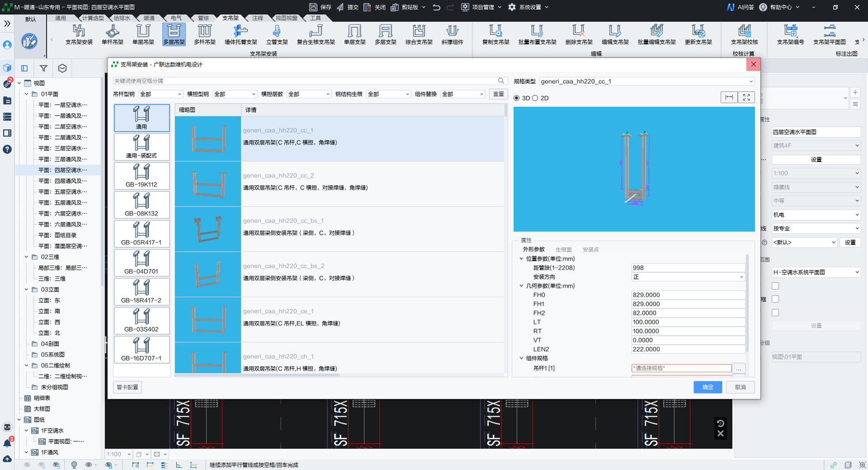Viewport: 868px width, 470px height.
Task: Click the fullscreen preview icon
Action: click(746, 97)
